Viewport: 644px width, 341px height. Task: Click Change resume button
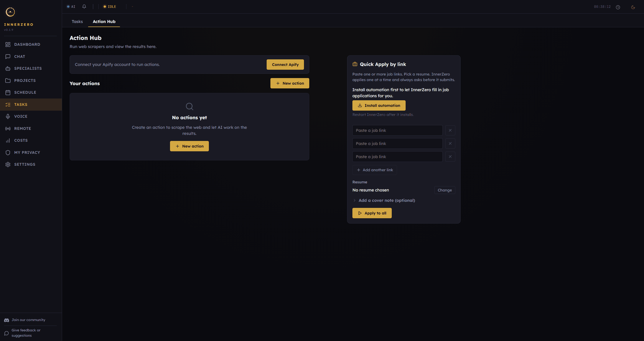coord(445,190)
